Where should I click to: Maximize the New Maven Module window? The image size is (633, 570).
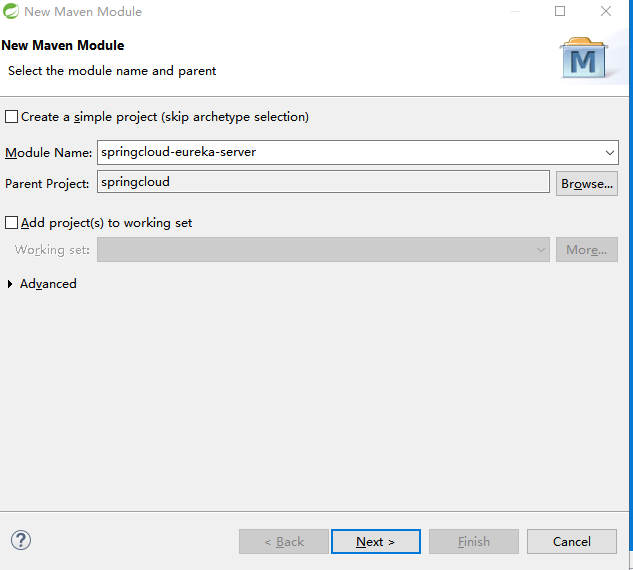pos(560,11)
